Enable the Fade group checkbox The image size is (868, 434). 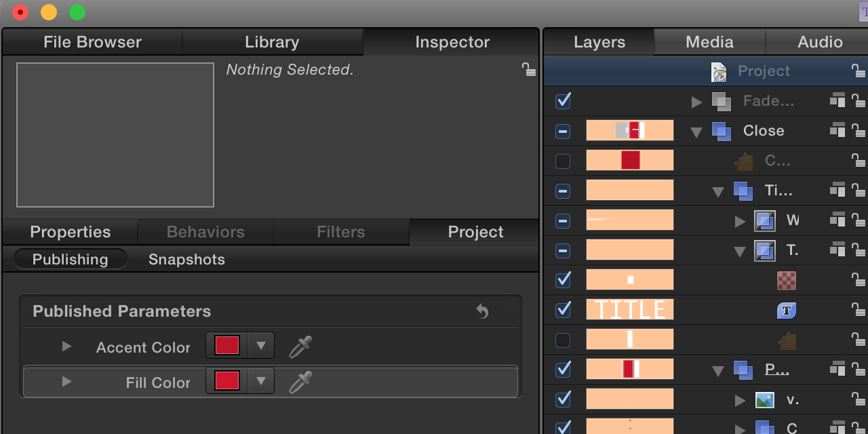(563, 101)
